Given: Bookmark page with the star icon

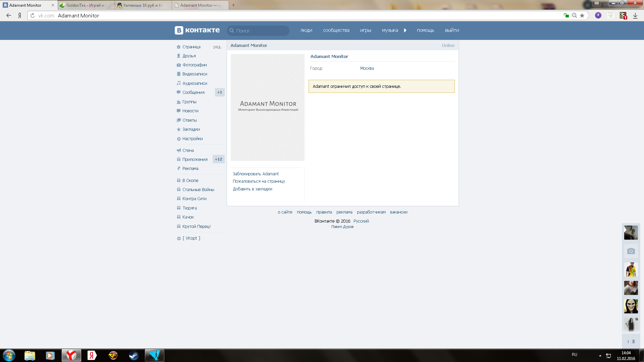Looking at the screenshot, I should [x=582, y=15].
